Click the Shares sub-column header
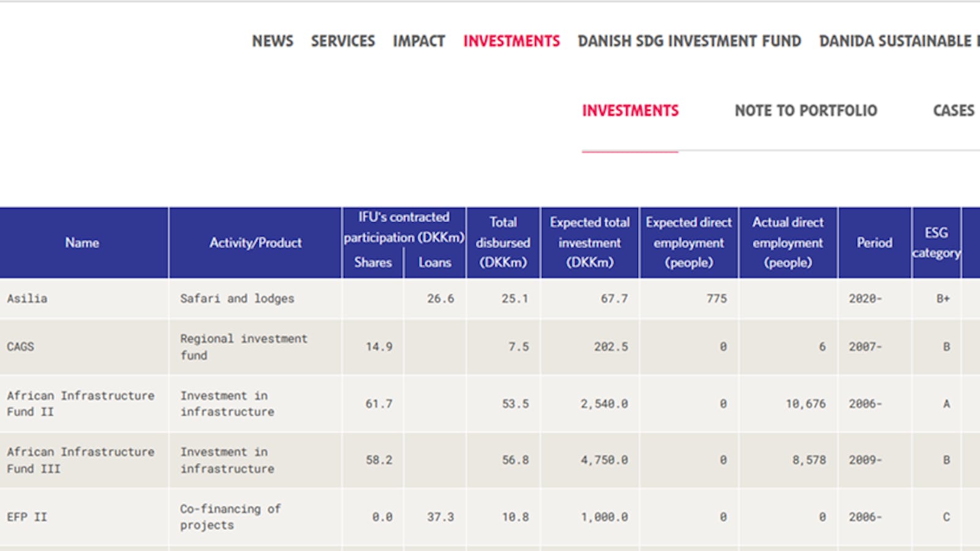 tap(373, 263)
